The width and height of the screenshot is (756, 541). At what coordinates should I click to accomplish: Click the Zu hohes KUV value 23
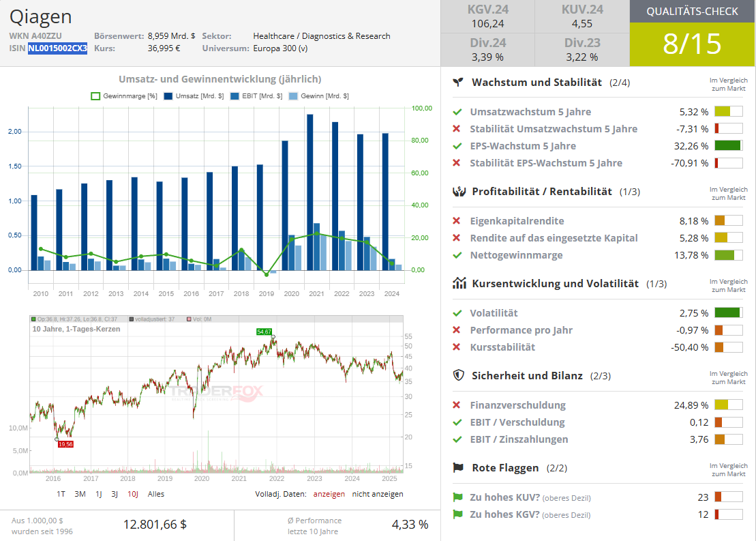click(703, 497)
